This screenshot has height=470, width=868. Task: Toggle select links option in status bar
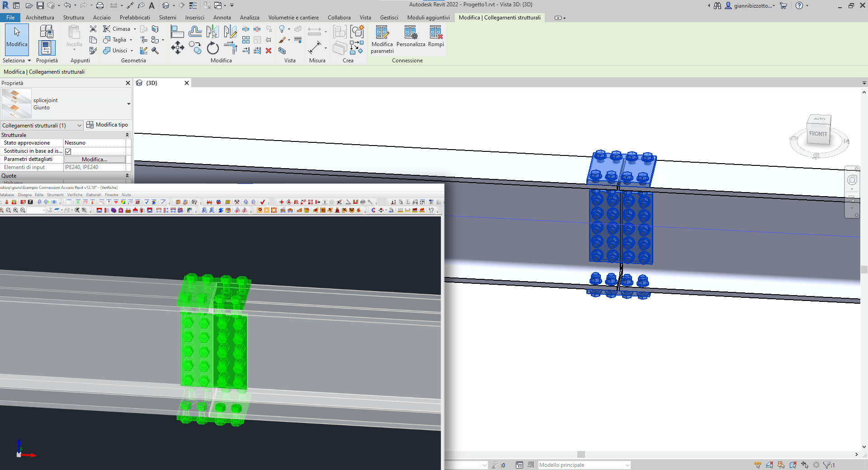(x=758, y=465)
